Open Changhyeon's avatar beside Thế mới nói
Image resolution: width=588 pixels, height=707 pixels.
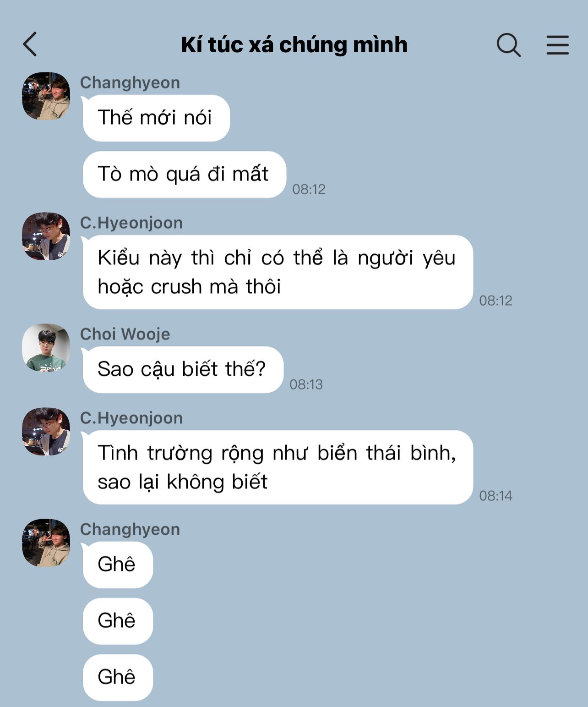(x=46, y=96)
